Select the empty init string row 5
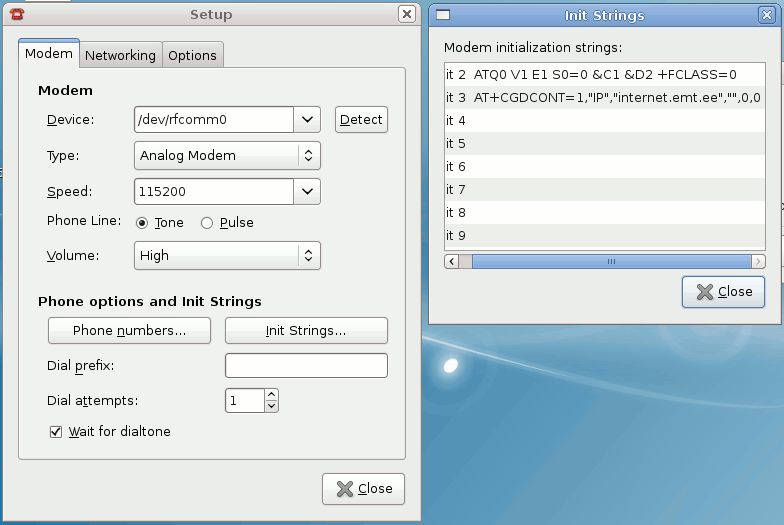Screen dimensions: 784x525 (x=604, y=144)
